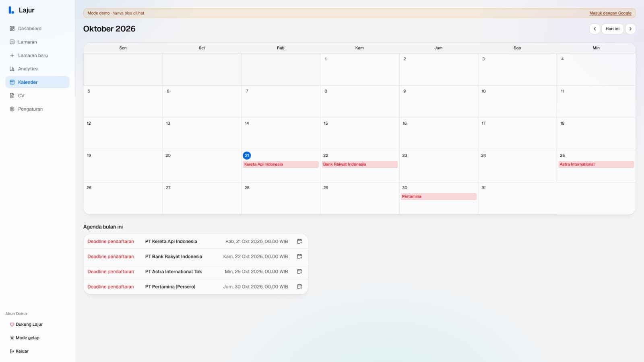This screenshot has width=644, height=362.
Task: Open Bank Rakyat Indonesia calendar event
Action: coord(359,164)
